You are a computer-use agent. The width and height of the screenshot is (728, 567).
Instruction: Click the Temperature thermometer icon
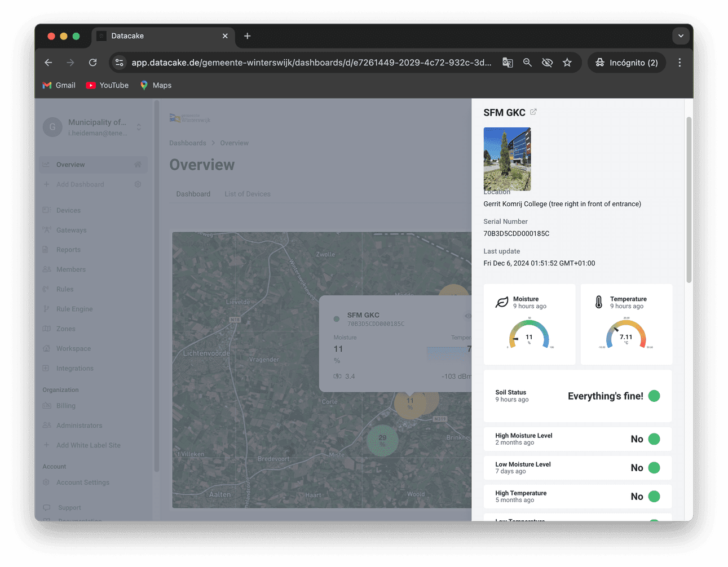point(599,302)
